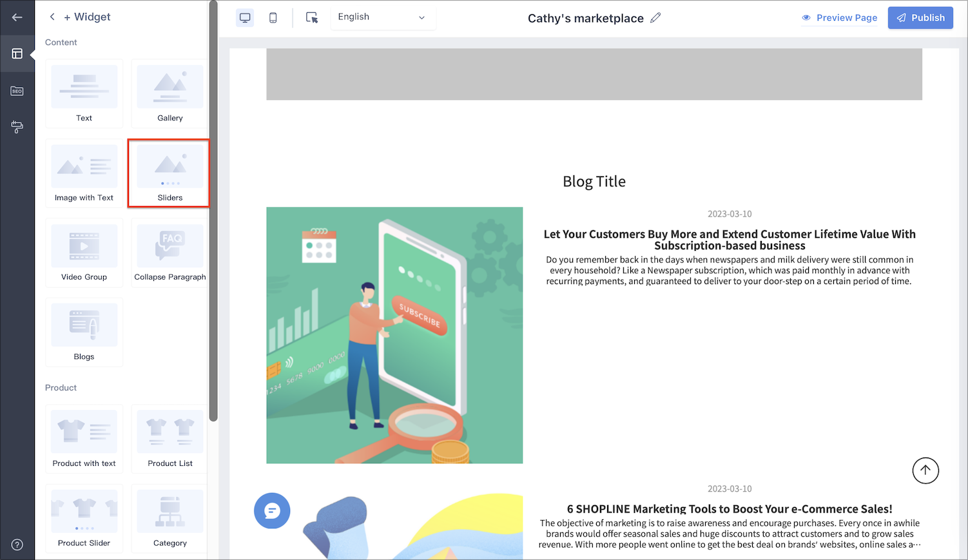Switch to mobile preview mode
The image size is (968, 560).
tap(273, 17)
